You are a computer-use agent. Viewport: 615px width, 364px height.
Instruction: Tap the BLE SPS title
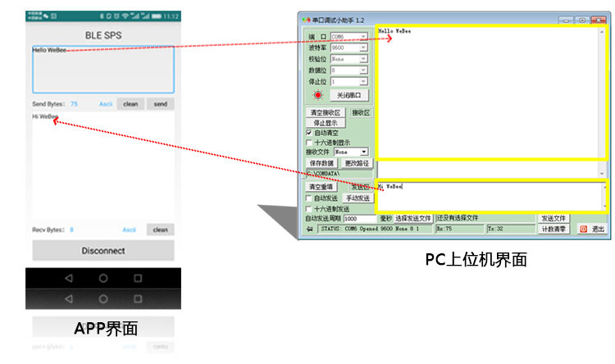coord(103,35)
